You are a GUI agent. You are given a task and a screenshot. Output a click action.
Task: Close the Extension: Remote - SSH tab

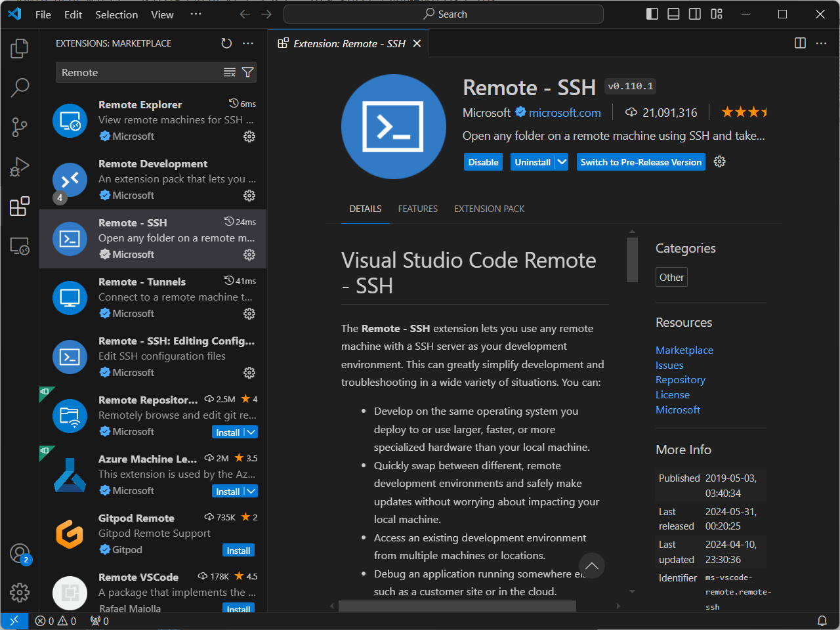click(417, 43)
